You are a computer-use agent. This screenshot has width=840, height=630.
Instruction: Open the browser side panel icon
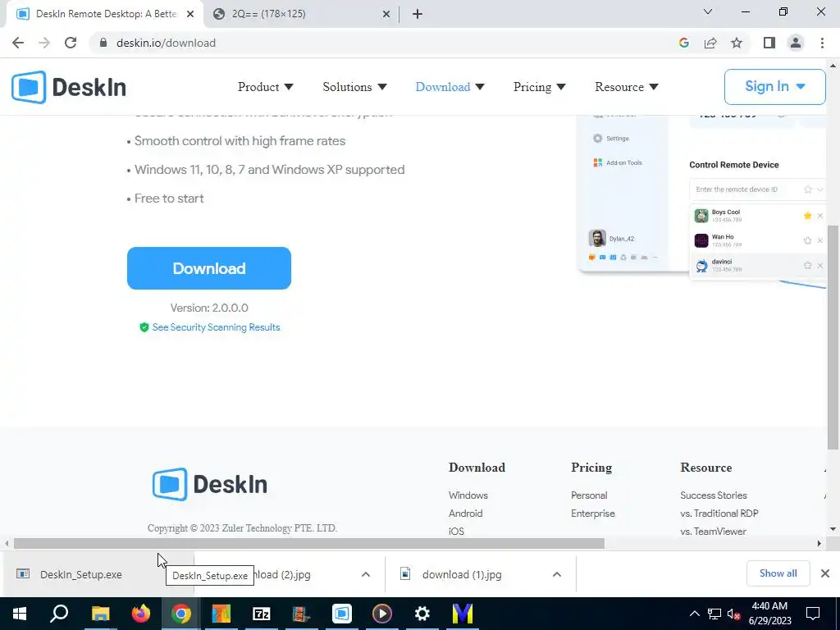[x=769, y=43]
